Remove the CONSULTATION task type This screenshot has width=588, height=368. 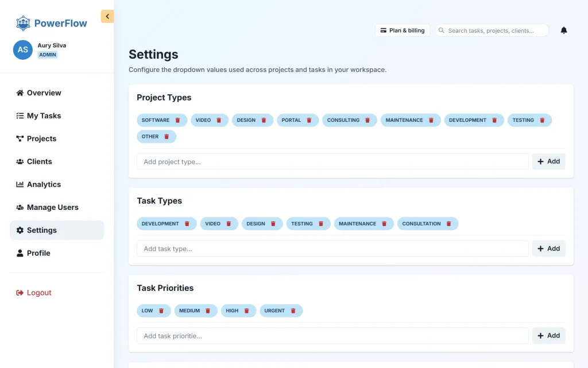pyautogui.click(x=449, y=224)
